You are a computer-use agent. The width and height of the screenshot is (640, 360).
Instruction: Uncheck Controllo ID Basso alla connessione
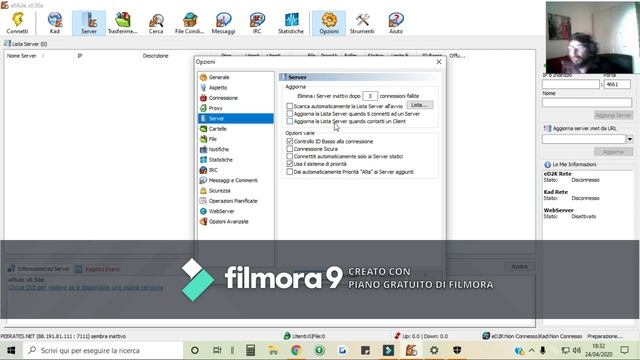click(290, 141)
